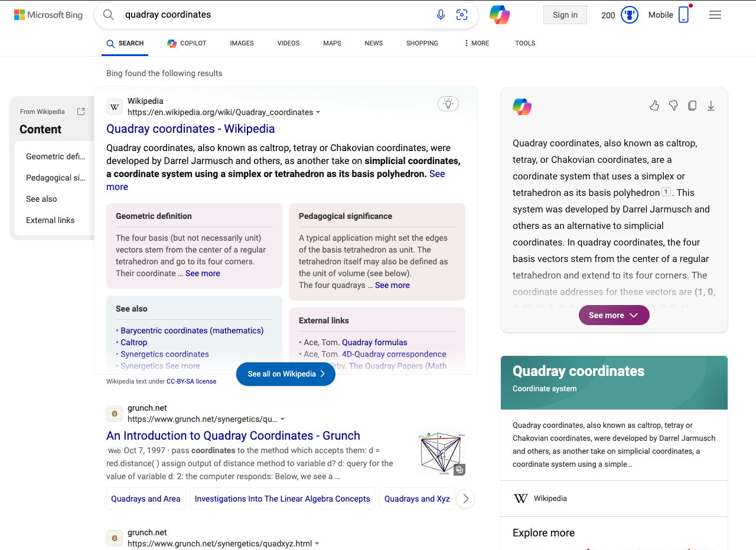The width and height of the screenshot is (756, 550).
Task: Click the Quadrays and Xyz sitelink
Action: 417,499
